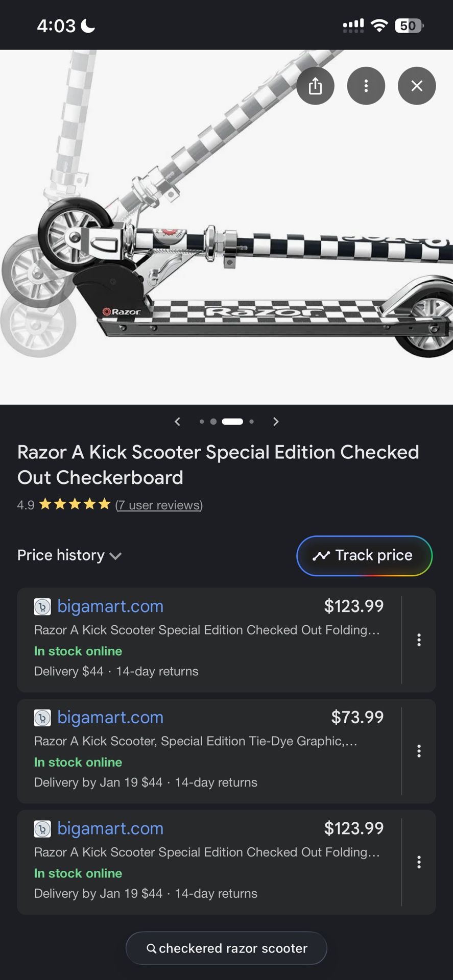The width and height of the screenshot is (453, 980).
Task: Open the last bigamart.com listing link
Action: point(110,828)
